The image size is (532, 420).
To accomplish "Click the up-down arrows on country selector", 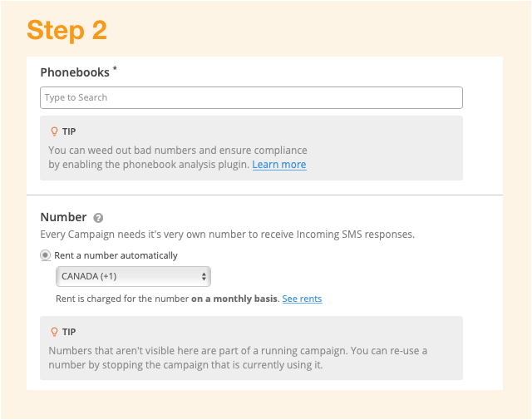I will coord(204,276).
